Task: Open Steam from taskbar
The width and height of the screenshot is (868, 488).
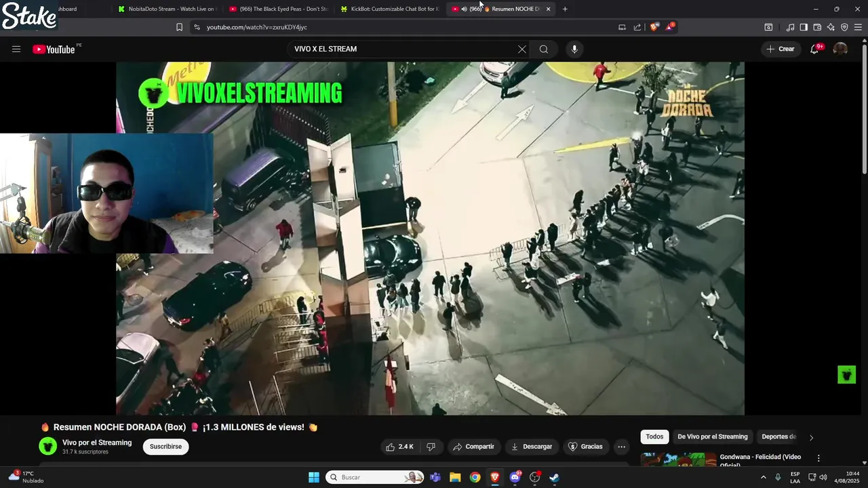Action: pos(554,477)
